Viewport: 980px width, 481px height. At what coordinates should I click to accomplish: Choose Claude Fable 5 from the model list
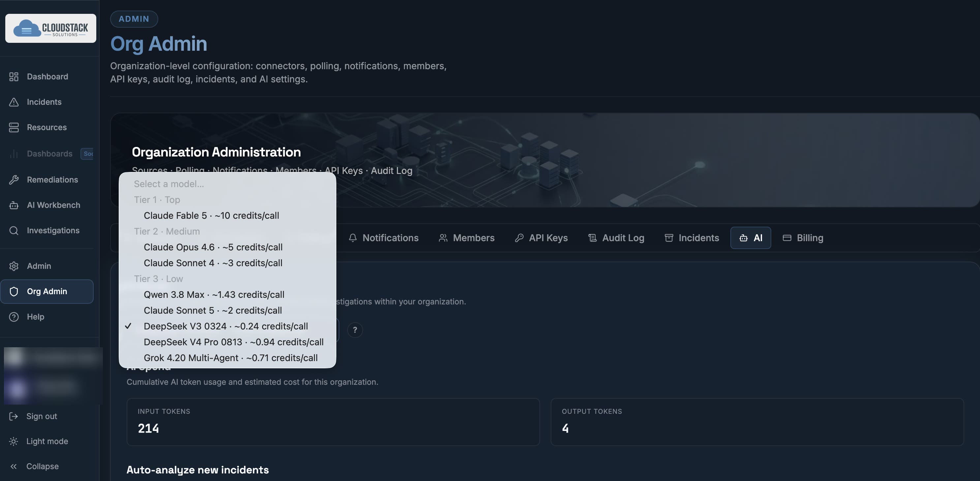[228, 215]
